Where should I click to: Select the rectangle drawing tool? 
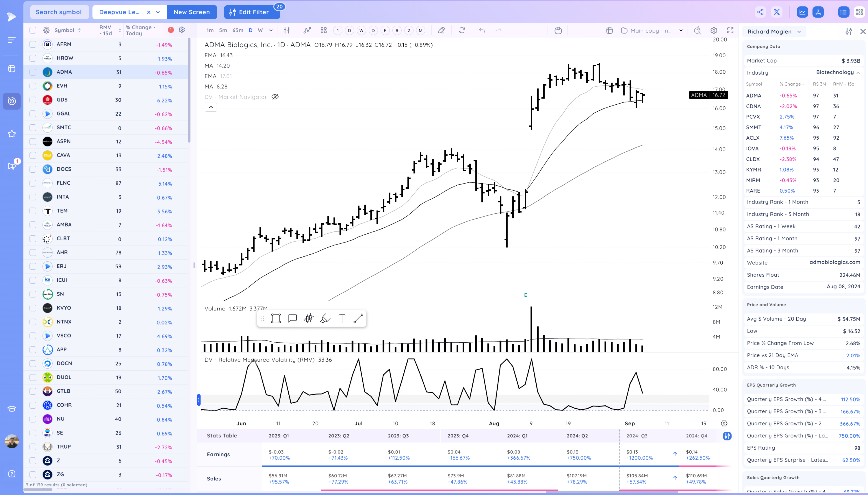tap(276, 318)
